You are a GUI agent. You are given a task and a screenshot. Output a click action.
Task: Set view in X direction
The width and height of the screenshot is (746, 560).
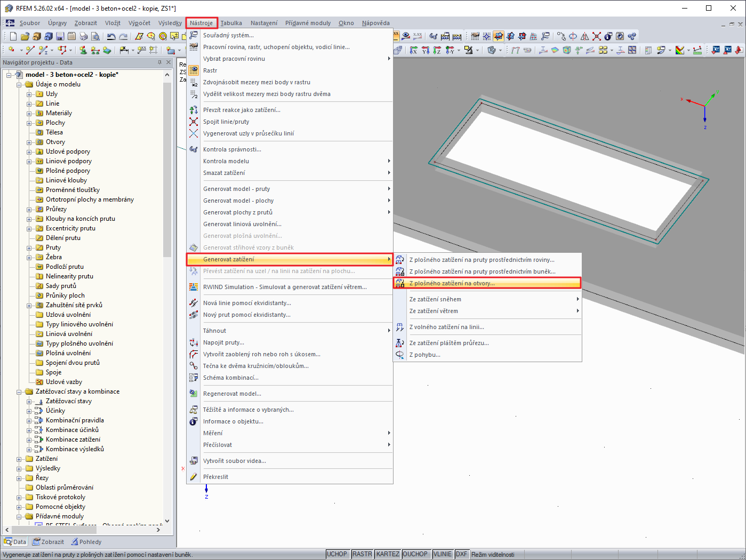pos(414,50)
